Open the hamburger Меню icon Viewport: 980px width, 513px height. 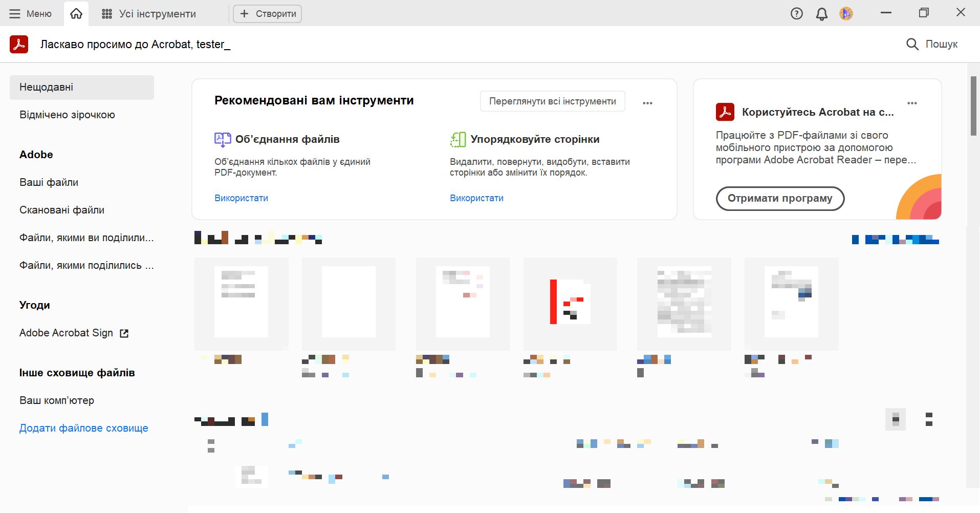coord(15,13)
